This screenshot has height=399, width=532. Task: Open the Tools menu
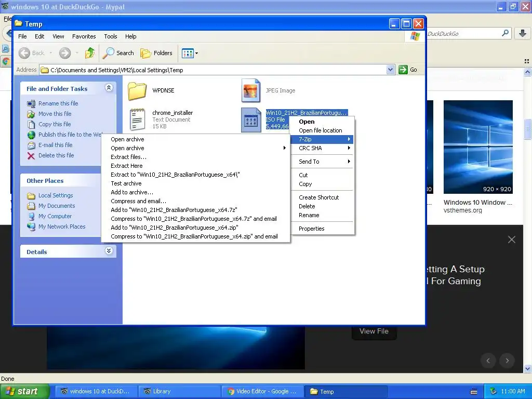(111, 36)
